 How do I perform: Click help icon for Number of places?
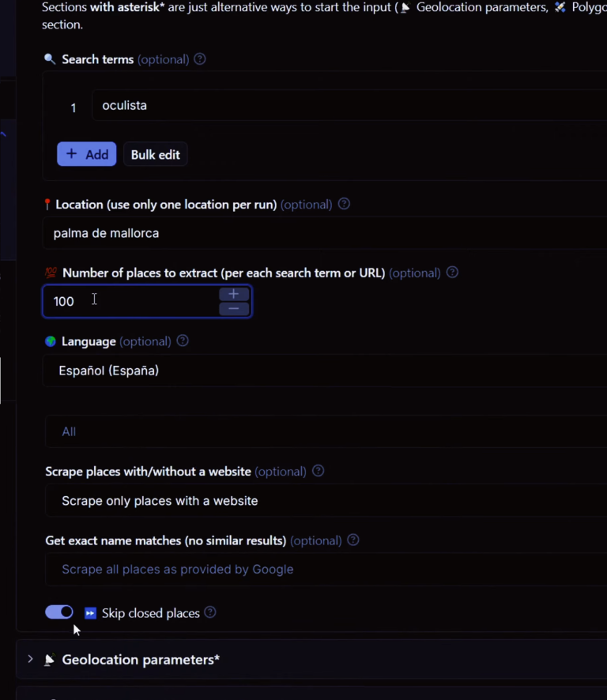pos(452,273)
